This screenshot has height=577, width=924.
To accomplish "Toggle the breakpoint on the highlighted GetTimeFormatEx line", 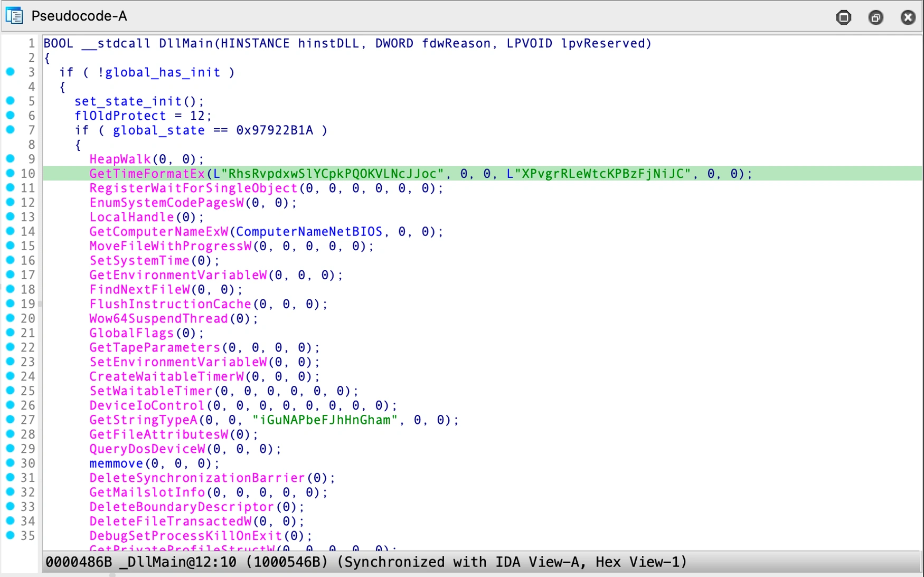I will click(10, 173).
